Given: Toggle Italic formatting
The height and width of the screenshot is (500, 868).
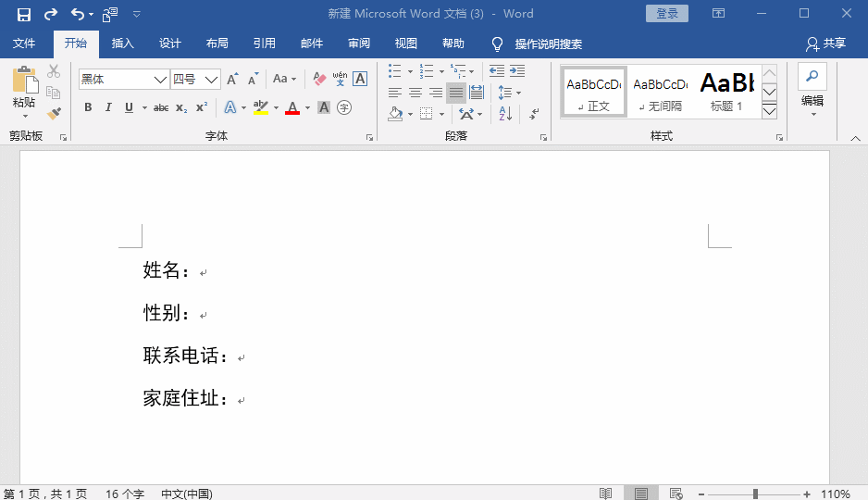Looking at the screenshot, I should [x=108, y=107].
